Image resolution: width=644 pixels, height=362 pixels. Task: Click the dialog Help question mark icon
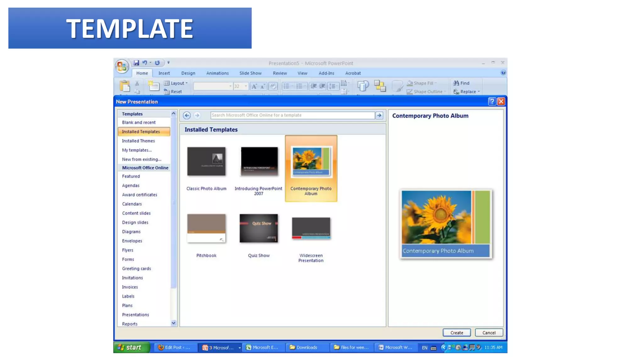click(x=492, y=101)
